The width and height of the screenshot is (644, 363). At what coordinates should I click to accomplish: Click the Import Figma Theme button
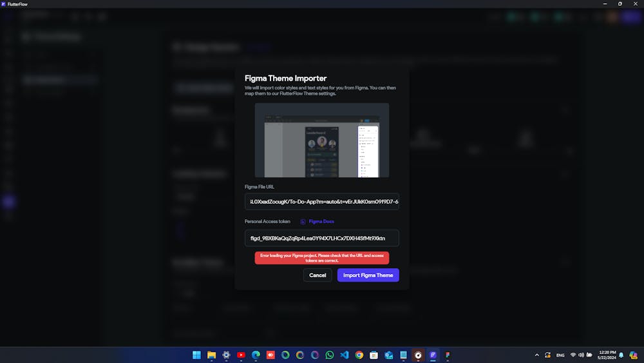368,275
